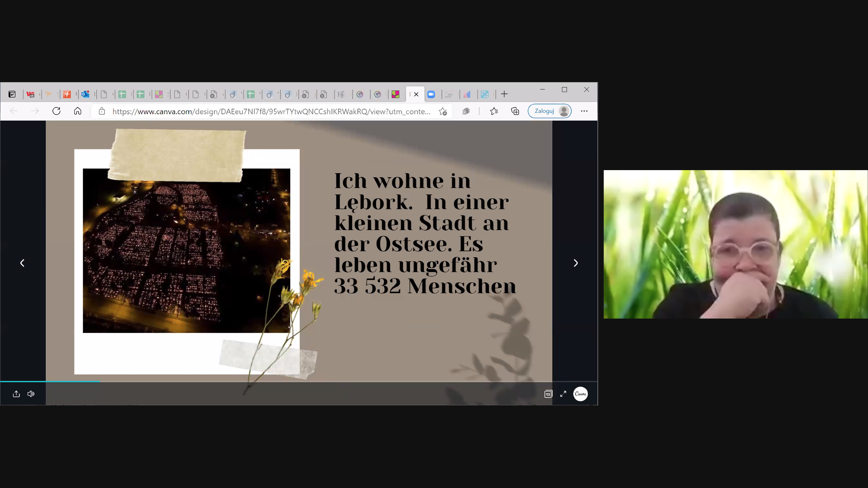Add this page to favorites star icon
Screen dimensions: 868x488
[x=443, y=111]
